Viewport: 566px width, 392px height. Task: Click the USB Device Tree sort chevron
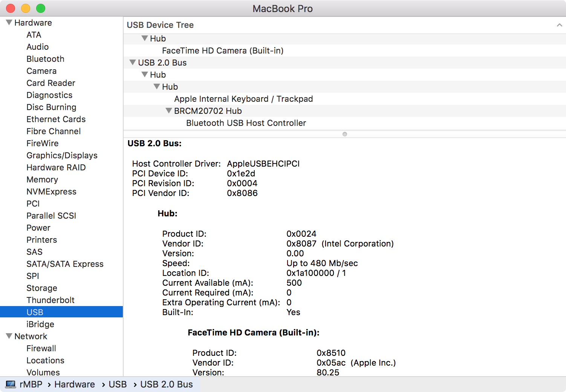point(559,25)
